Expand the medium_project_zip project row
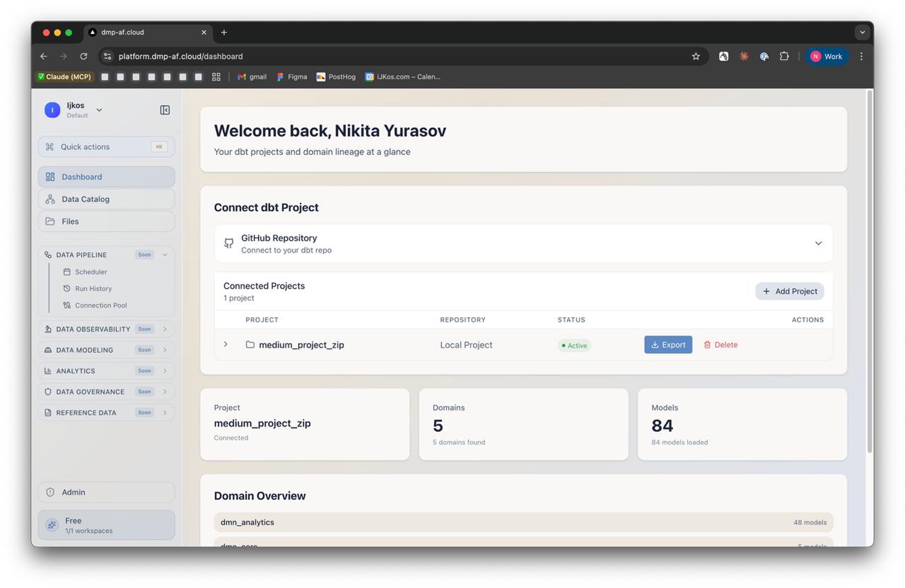 click(x=225, y=344)
